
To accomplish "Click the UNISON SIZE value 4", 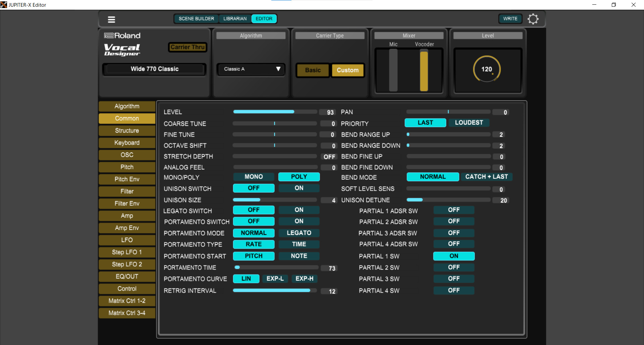I will pos(329,200).
